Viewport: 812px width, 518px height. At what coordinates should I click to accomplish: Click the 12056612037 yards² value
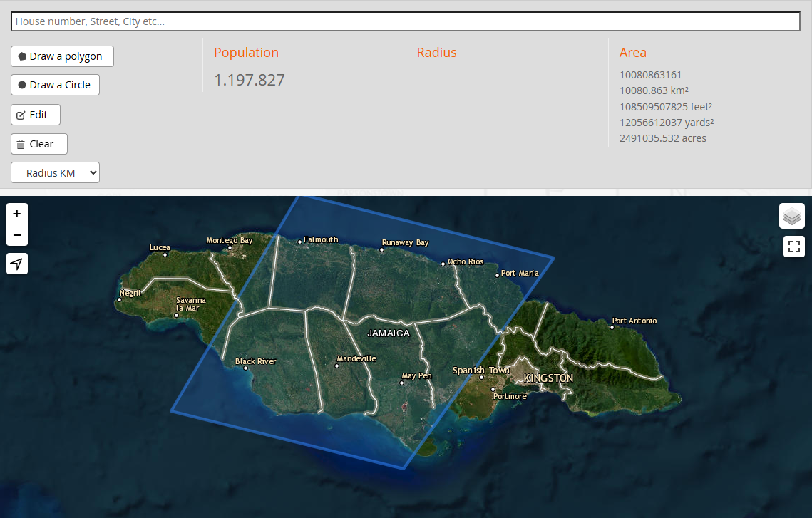[667, 123]
